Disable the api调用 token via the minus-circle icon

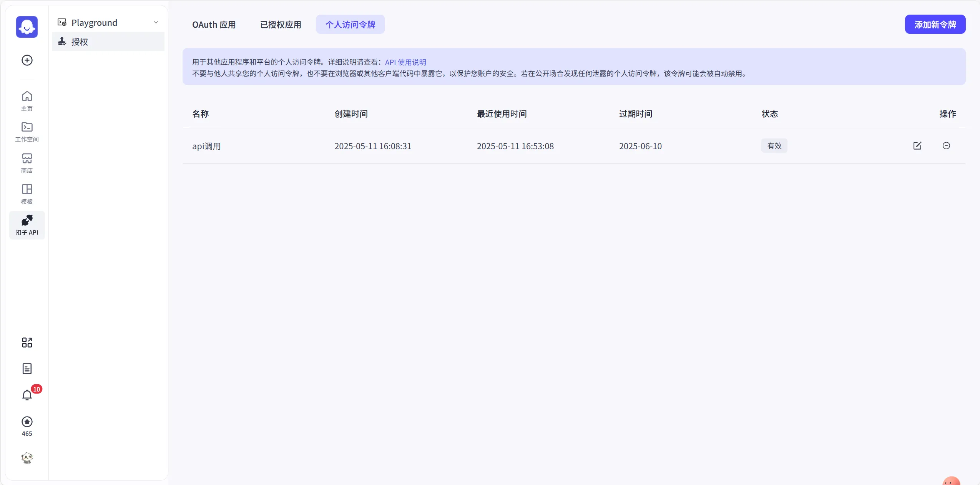coord(947,146)
